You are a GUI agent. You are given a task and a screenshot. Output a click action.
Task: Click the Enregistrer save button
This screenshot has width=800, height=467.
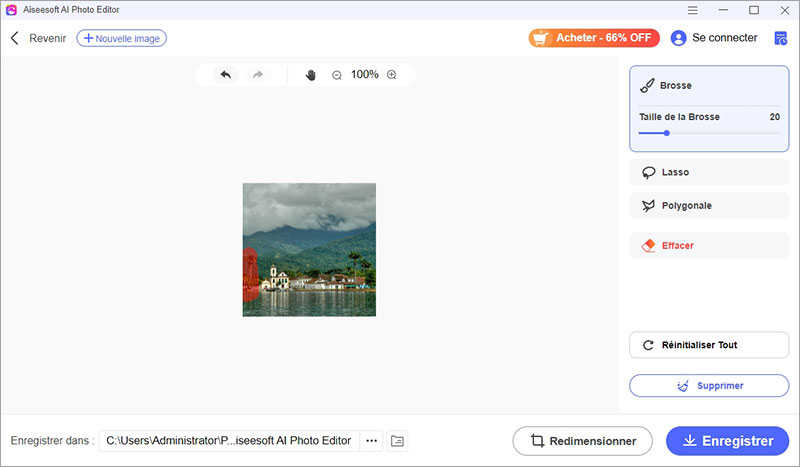coord(727,441)
